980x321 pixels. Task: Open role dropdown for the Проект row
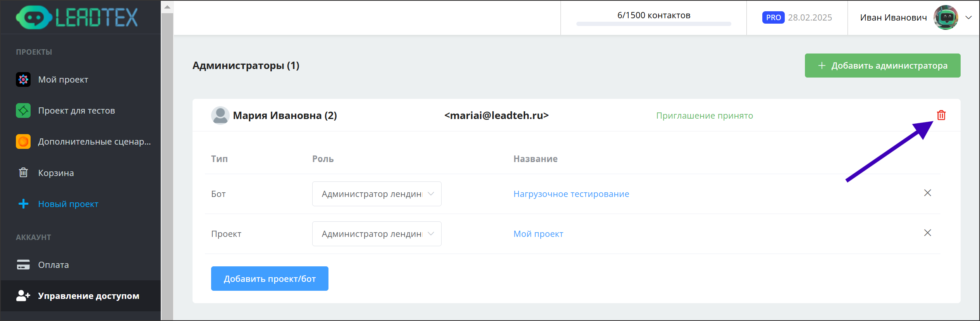377,234
